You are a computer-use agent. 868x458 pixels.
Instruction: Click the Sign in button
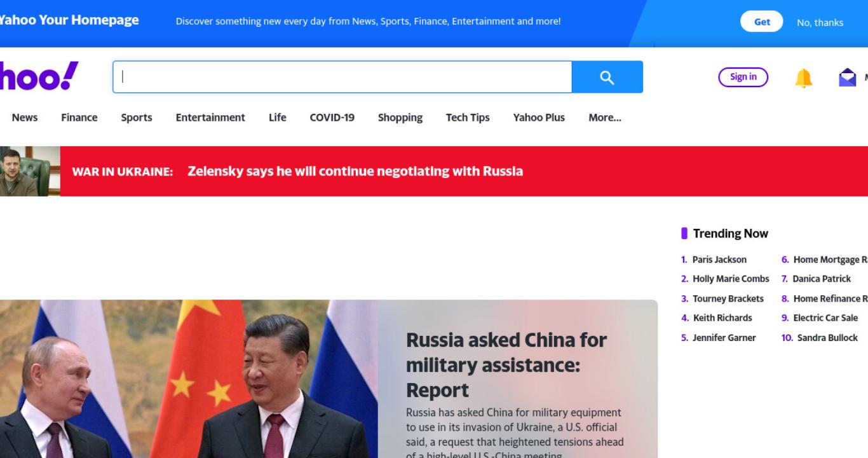743,77
